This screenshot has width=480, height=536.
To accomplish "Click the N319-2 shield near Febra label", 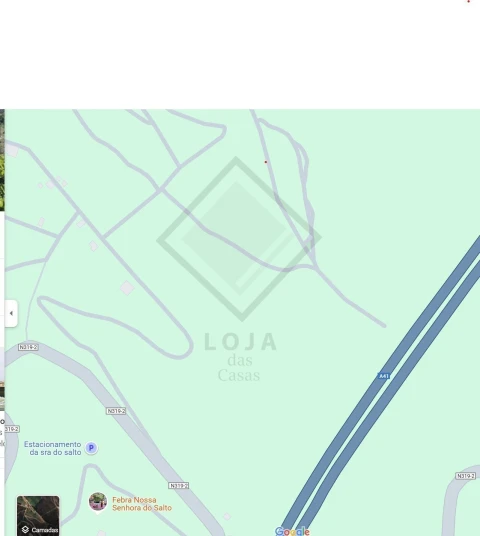I will (x=178, y=485).
